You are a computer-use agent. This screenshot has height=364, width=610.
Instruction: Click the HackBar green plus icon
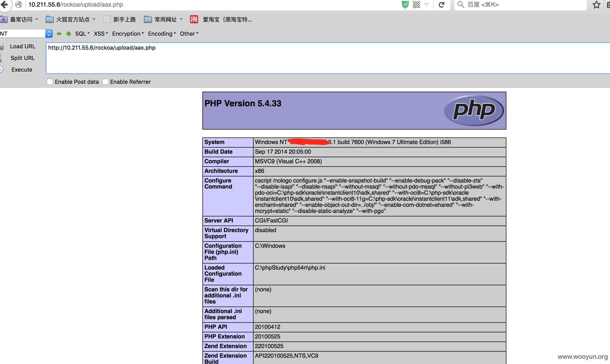pyautogui.click(x=68, y=34)
